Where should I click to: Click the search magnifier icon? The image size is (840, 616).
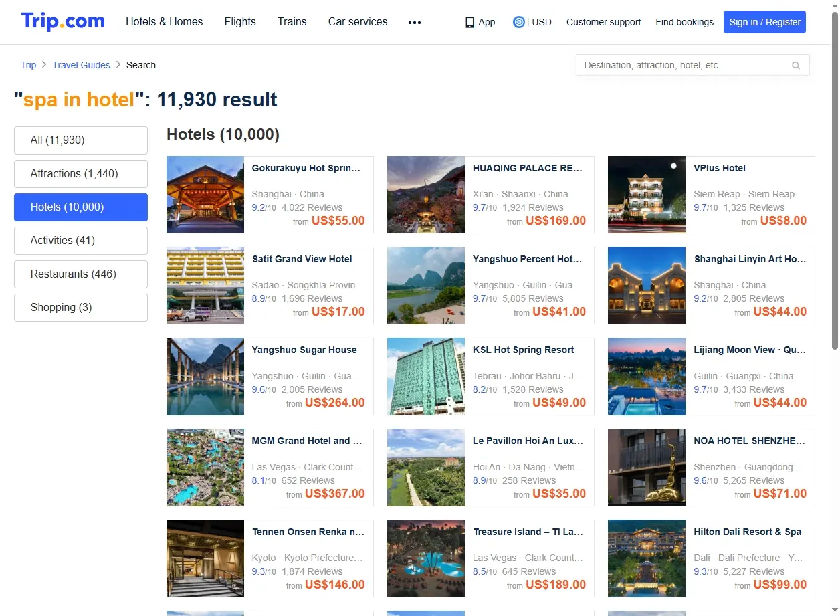796,65
